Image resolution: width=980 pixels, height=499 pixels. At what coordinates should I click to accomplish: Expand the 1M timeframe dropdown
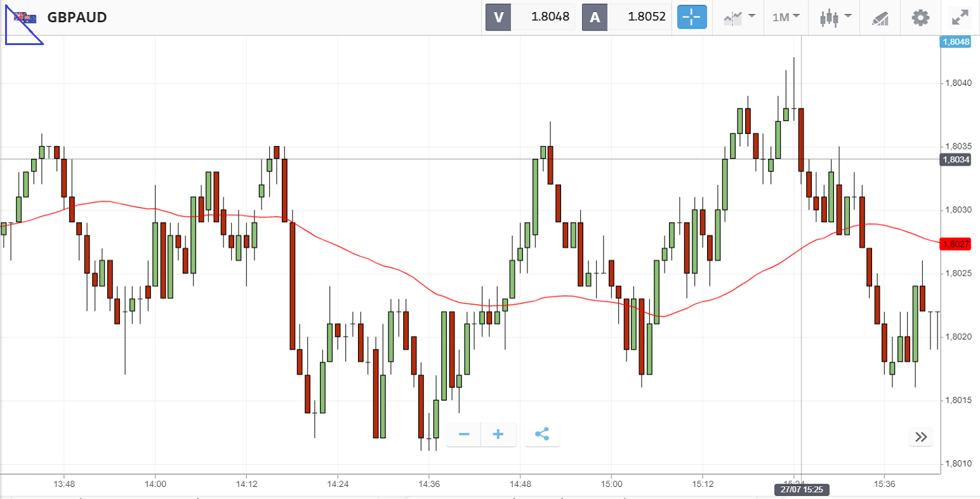[x=786, y=17]
